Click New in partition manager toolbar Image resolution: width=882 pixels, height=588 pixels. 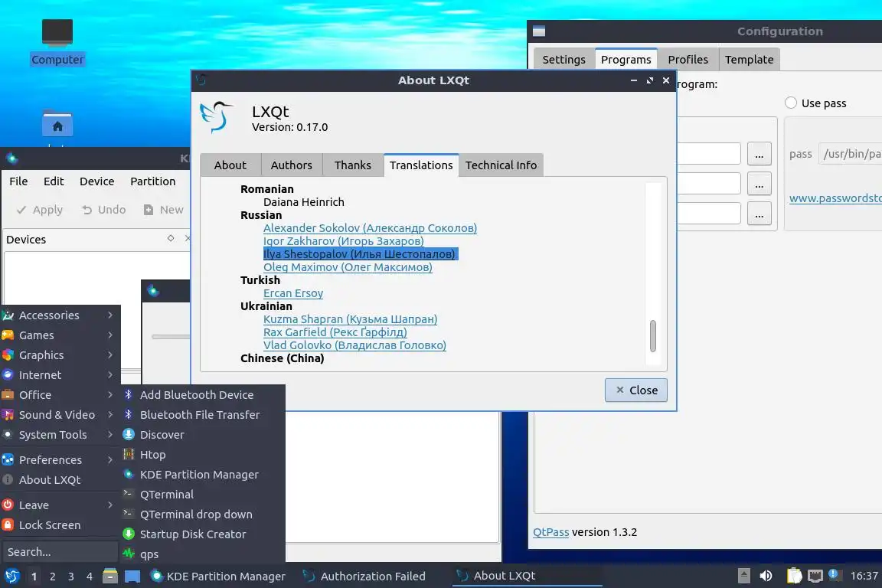coord(164,210)
